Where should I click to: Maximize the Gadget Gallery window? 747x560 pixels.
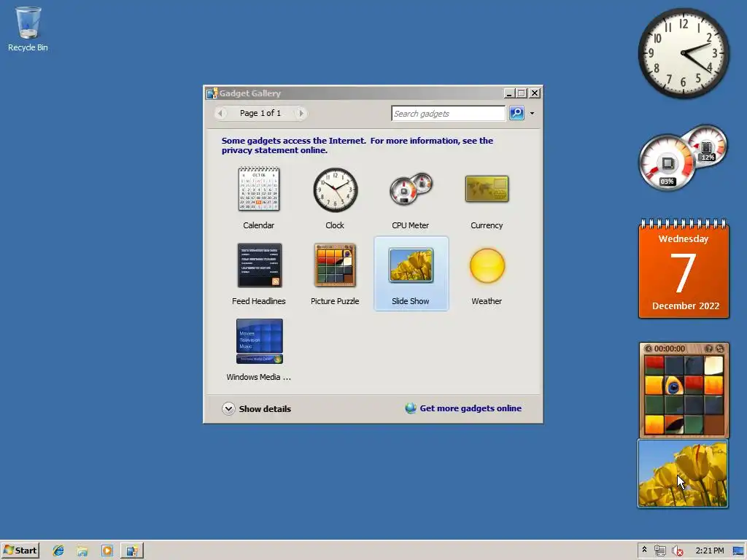pos(522,93)
